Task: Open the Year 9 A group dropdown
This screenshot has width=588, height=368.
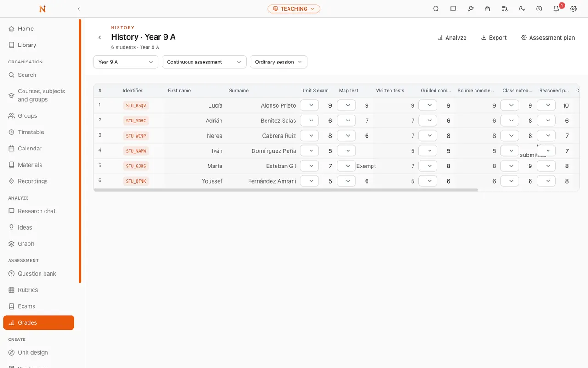Action: click(x=126, y=62)
